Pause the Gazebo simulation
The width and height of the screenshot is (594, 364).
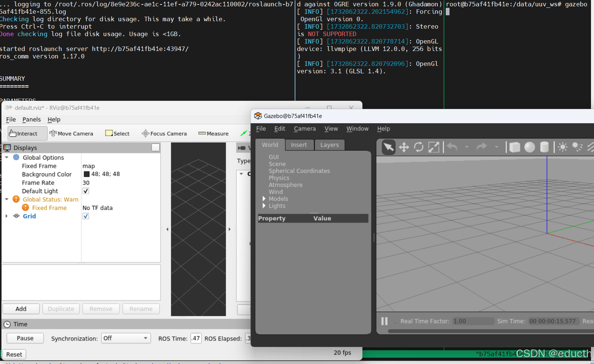384,321
